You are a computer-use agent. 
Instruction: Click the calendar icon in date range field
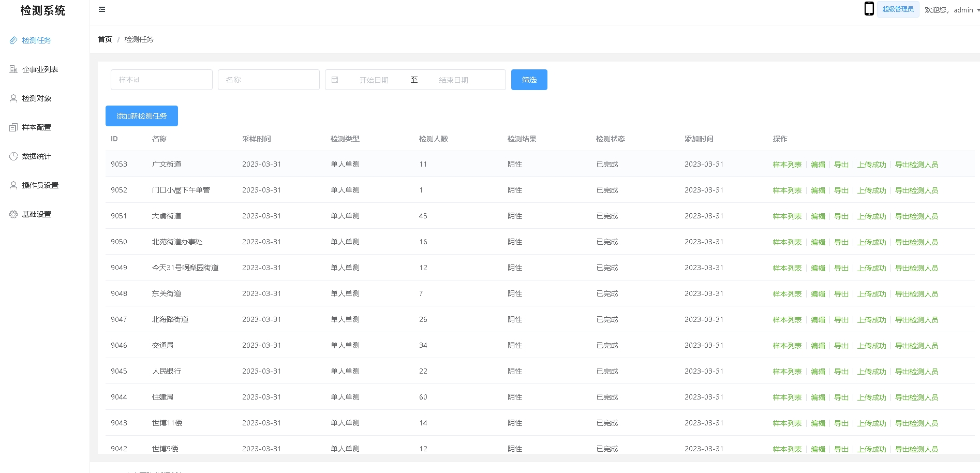(x=335, y=80)
